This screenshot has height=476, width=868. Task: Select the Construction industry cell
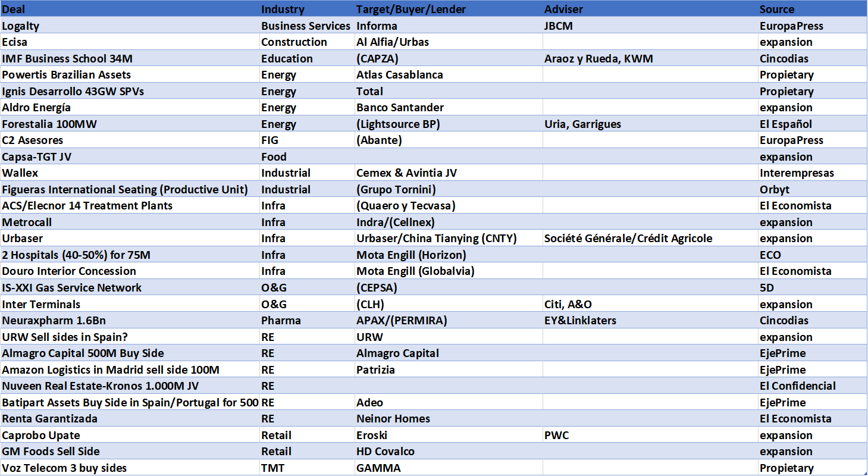click(307, 42)
